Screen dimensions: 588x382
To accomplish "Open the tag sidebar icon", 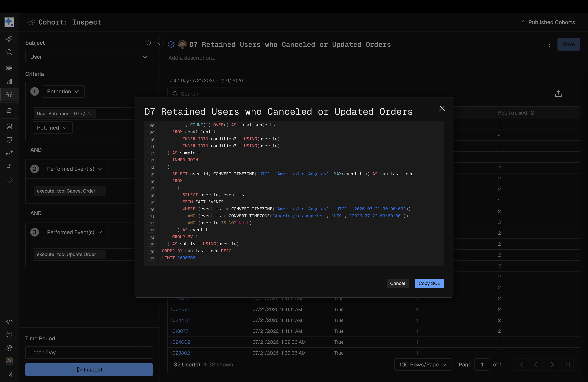I will [9, 180].
